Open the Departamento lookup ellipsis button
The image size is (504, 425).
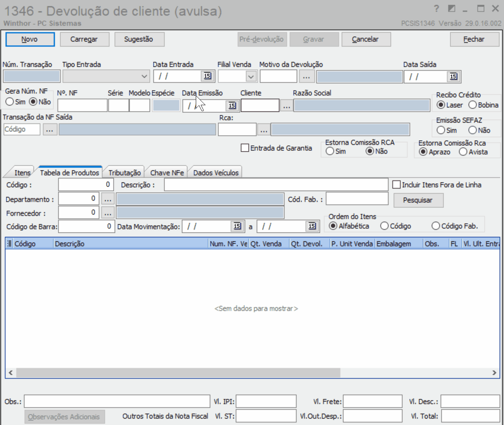108,199
